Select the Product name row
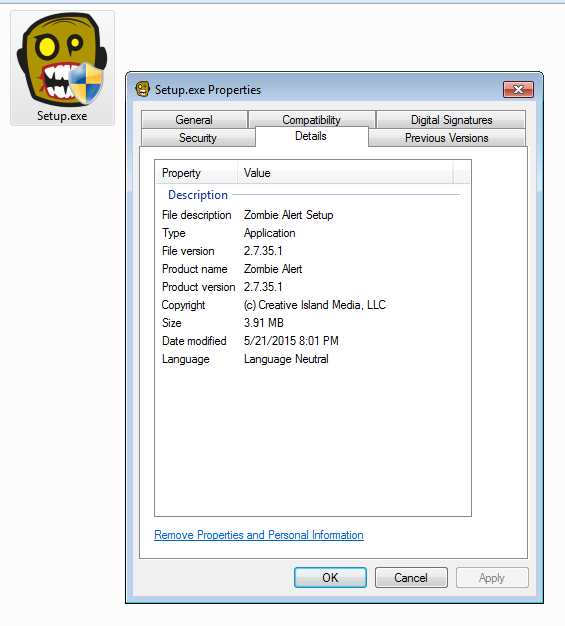 pos(313,269)
